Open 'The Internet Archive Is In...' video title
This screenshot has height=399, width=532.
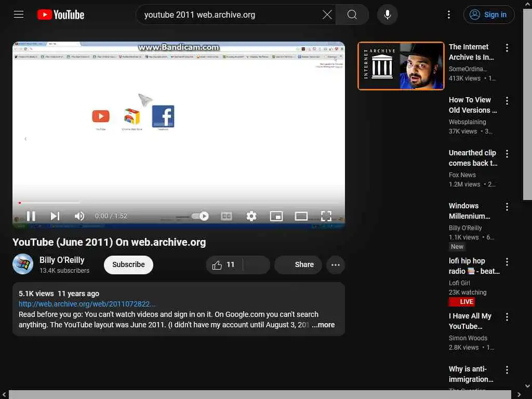[471, 52]
